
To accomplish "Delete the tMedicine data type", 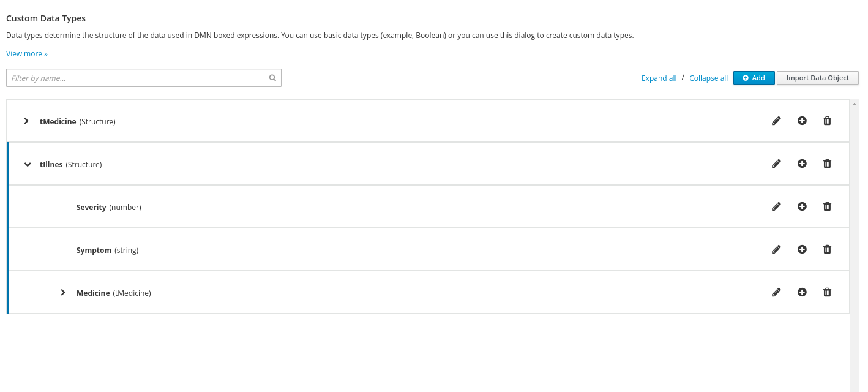I will [827, 121].
